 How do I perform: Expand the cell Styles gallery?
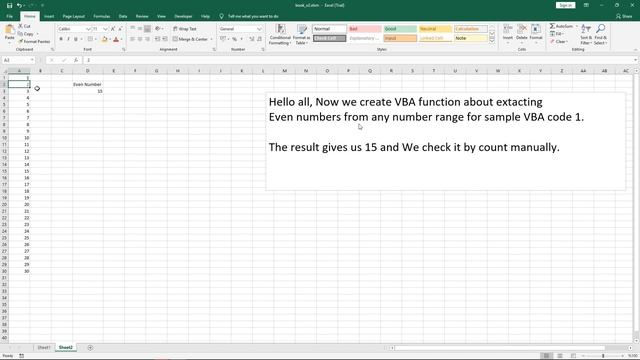pyautogui.click(x=492, y=40)
